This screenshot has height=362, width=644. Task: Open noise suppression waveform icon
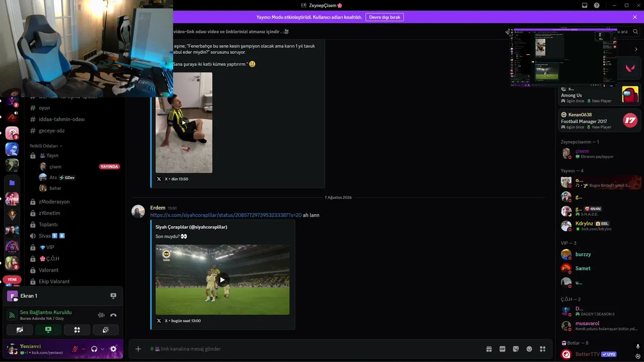pyautogui.click(x=101, y=315)
